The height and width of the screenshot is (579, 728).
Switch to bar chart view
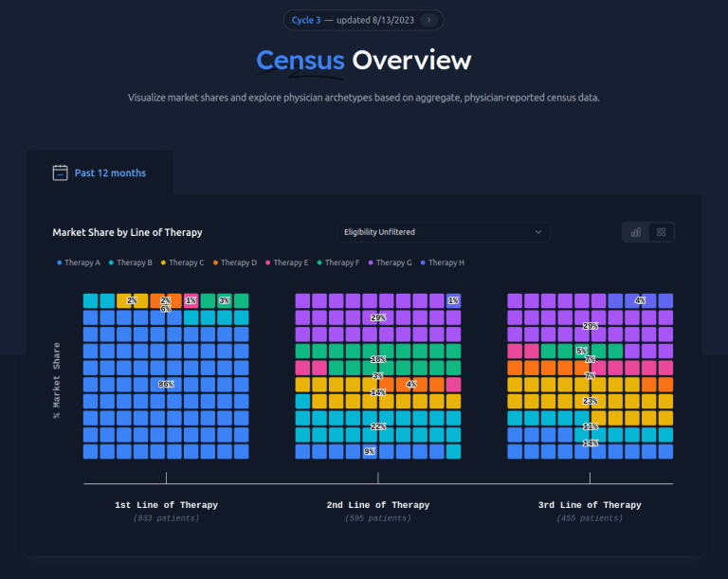[636, 232]
